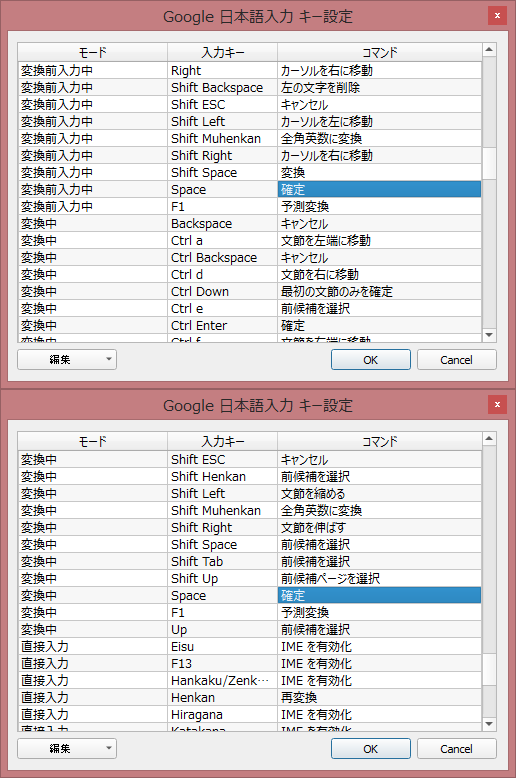Select the 'Hankaku/Zenk…' key cell

[x=222, y=680]
